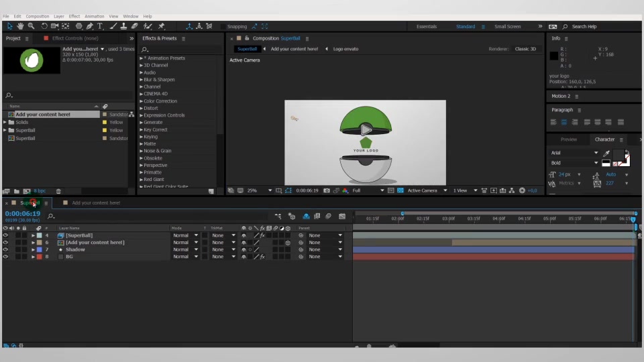
Task: Delete selected project item with trash icon
Action: (58, 191)
